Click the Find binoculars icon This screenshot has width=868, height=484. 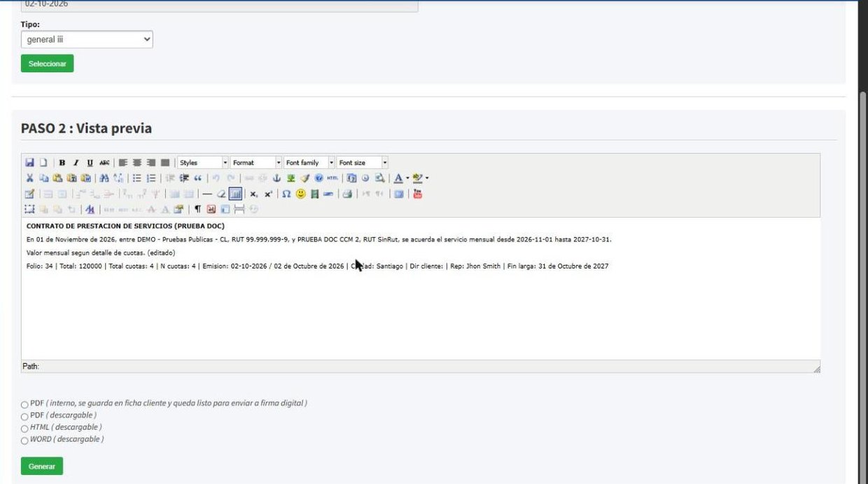point(104,178)
